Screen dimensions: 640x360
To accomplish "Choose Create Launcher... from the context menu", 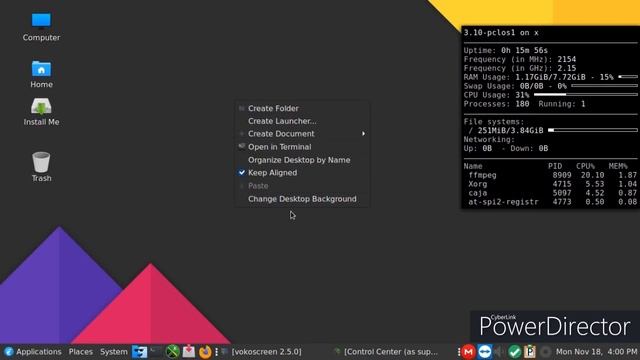I will click(x=302, y=121).
